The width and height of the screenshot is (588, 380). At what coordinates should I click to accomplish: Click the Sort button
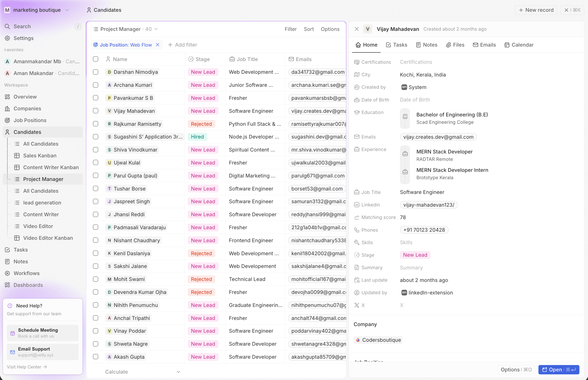[x=309, y=29]
